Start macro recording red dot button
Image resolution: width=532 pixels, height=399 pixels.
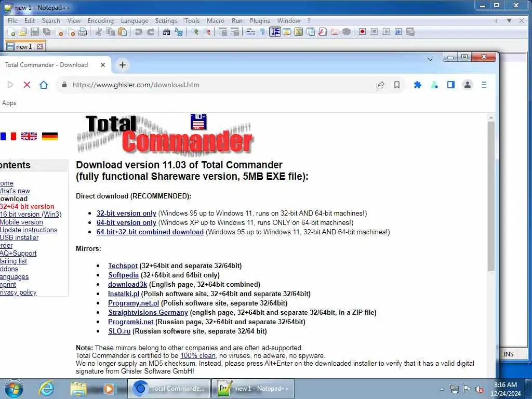pos(362,32)
